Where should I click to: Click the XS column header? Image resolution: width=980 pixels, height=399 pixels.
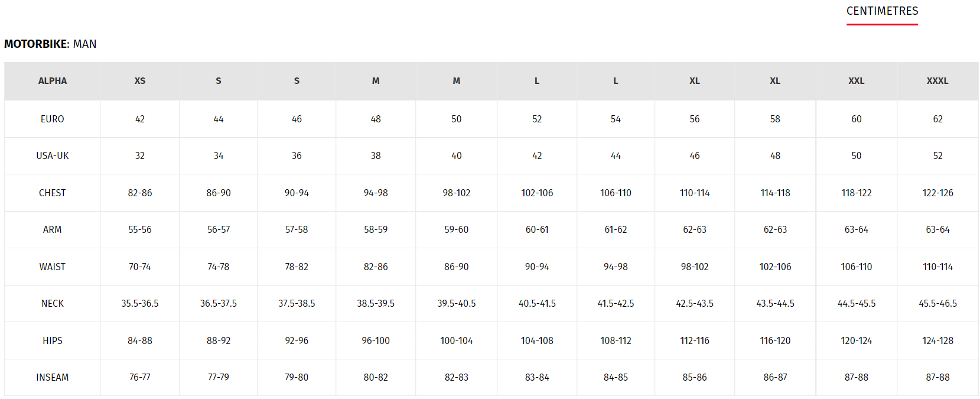pos(140,81)
